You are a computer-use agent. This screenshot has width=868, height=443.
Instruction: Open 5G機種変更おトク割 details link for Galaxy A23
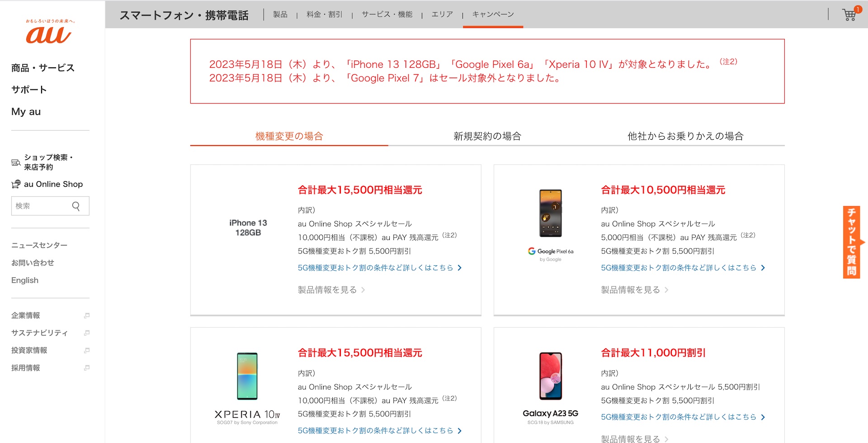(x=683, y=417)
